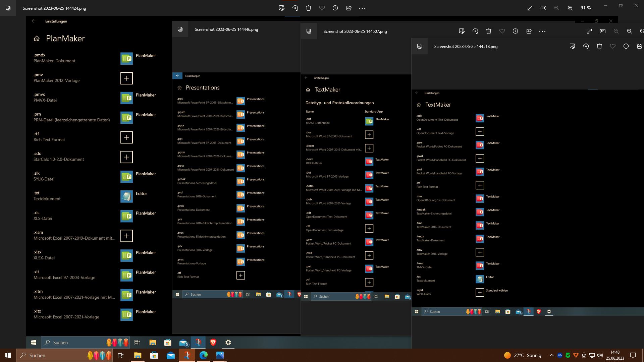The height and width of the screenshot is (362, 644).
Task: Open the clock showing 14:48 25.06.2023
Action: point(615,355)
